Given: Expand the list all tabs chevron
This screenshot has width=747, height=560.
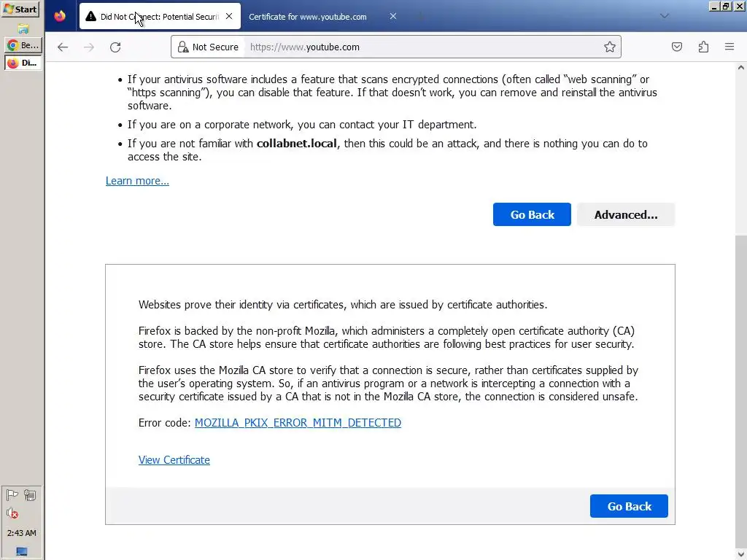Looking at the screenshot, I should tap(664, 16).
